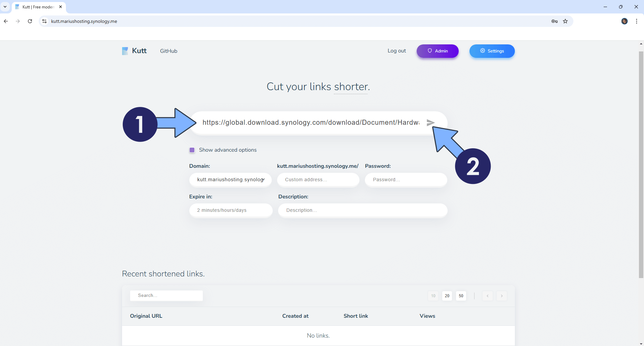Click the browser address bar URL
644x346 pixels.
84,21
